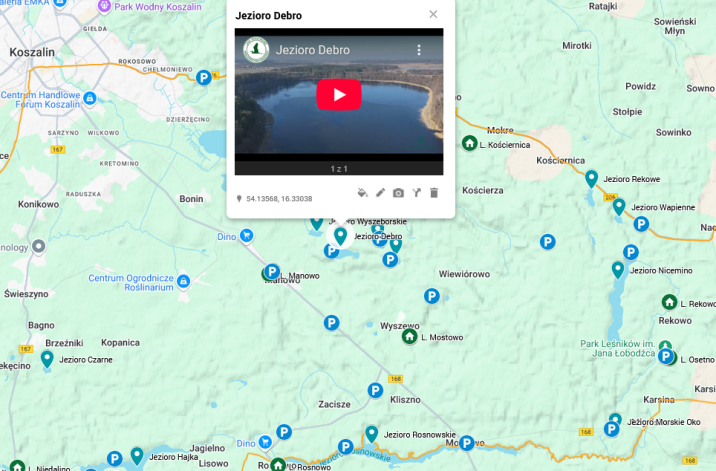Select the Jezioro Debro teal marker
The image size is (716, 471).
pos(340,236)
